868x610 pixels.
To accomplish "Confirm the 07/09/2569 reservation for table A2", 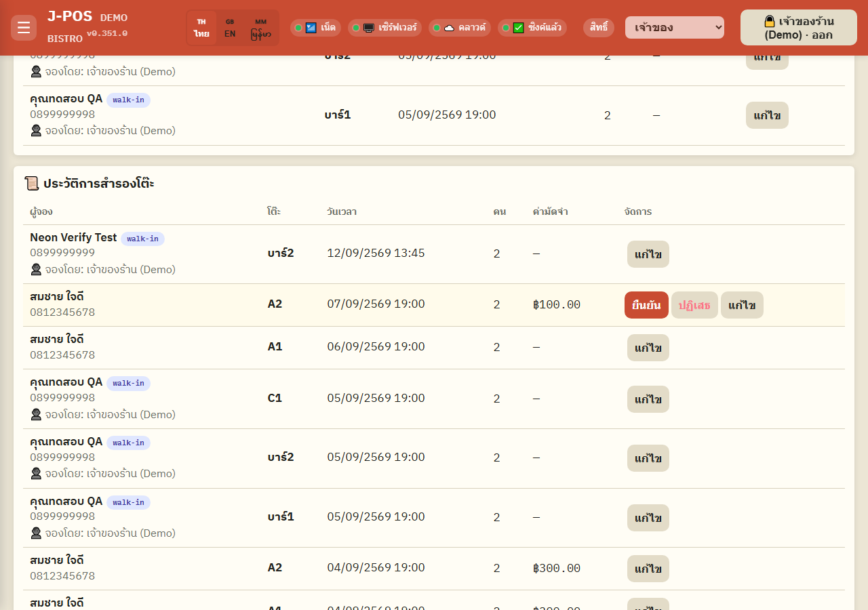I will [x=646, y=305].
